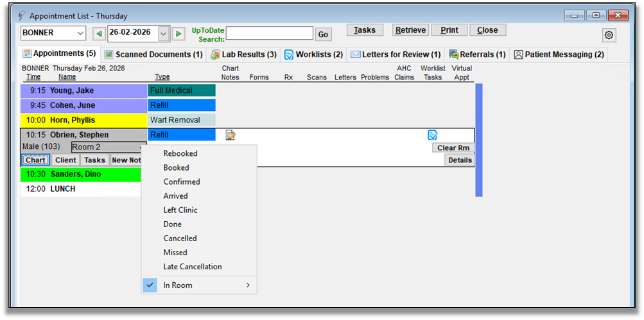Open the date picker dropdown arrow

[163, 33]
